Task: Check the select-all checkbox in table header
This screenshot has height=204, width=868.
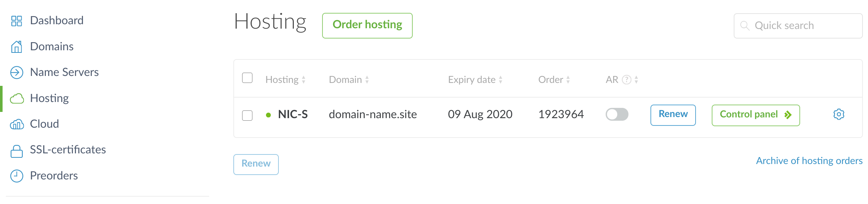Action: point(247,78)
